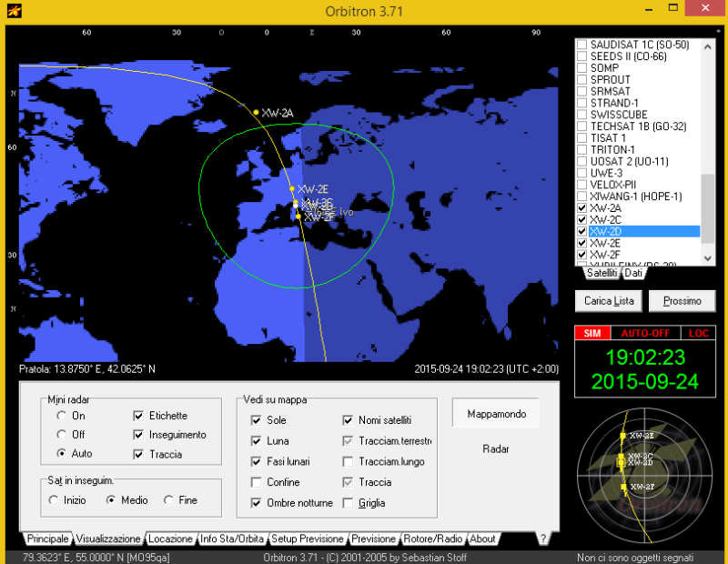
Task: Switch to the Satelliti list tab
Action: [x=602, y=273]
